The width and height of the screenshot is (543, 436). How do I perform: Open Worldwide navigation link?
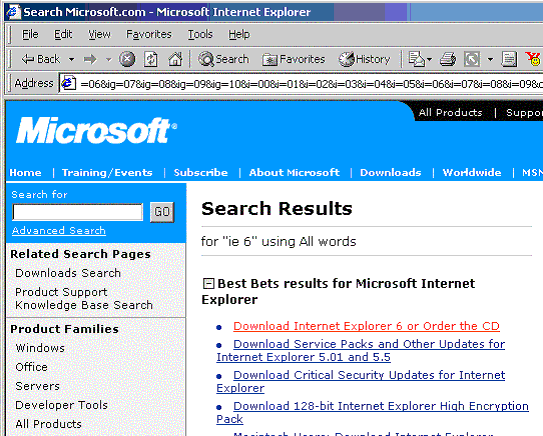pyautogui.click(x=472, y=172)
